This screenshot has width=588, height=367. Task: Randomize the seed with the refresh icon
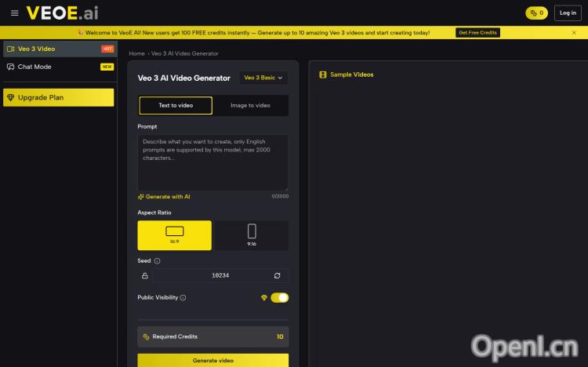pos(277,276)
